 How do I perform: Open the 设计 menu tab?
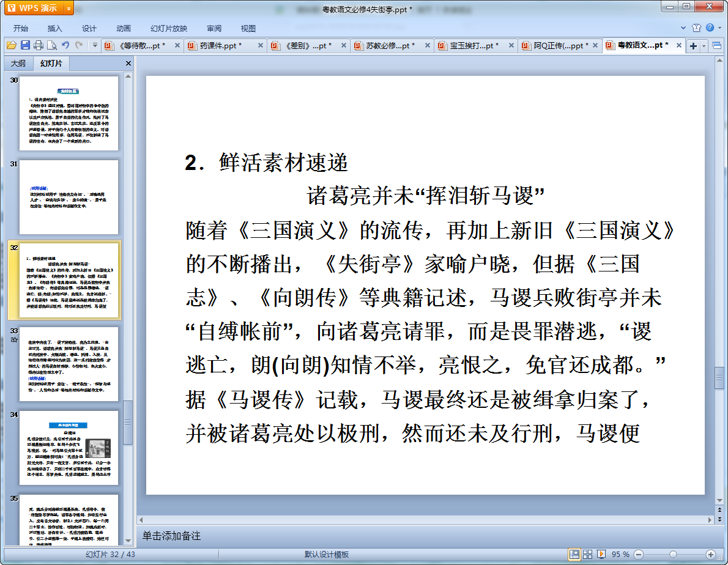click(x=89, y=28)
